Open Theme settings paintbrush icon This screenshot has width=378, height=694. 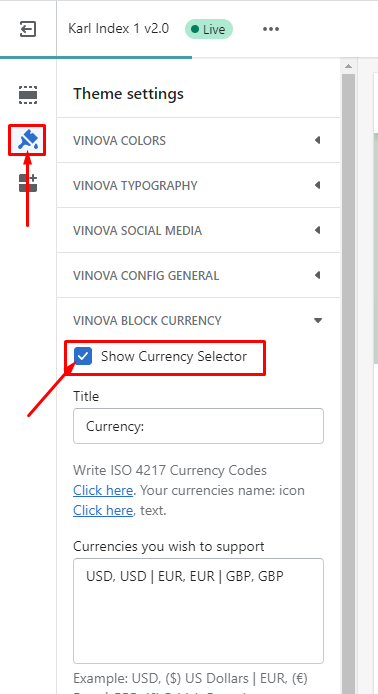(x=28, y=140)
